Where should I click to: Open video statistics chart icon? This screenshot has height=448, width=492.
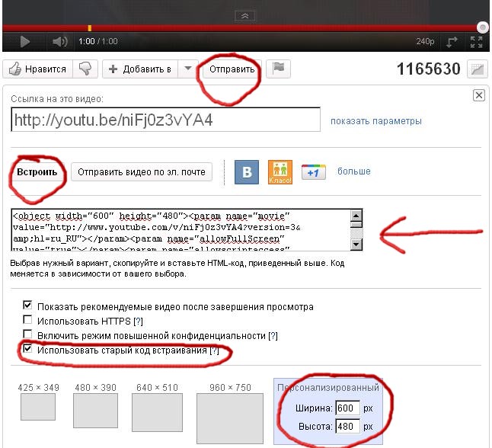point(478,69)
